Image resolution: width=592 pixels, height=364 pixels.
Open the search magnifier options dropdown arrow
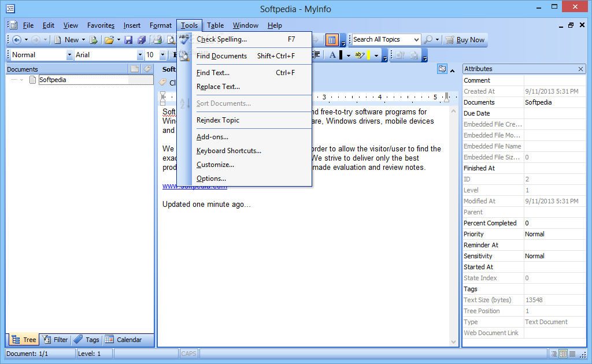pos(437,40)
